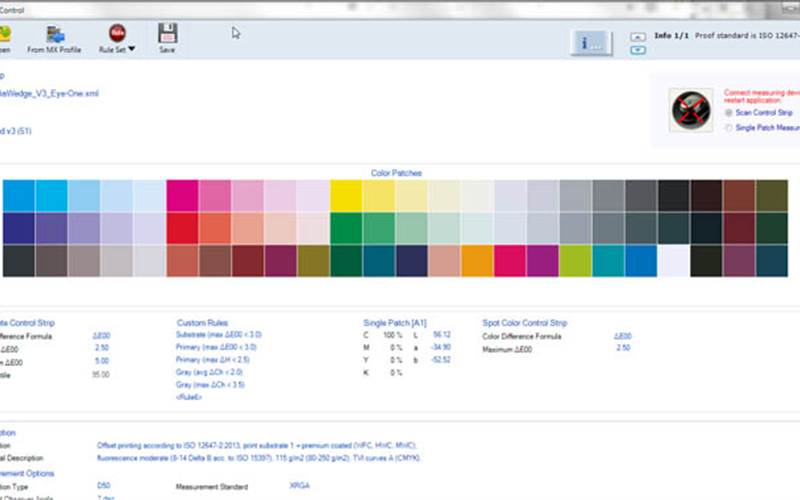Select the Scan Control Strip radio button
This screenshot has width=800, height=500.
[x=728, y=113]
